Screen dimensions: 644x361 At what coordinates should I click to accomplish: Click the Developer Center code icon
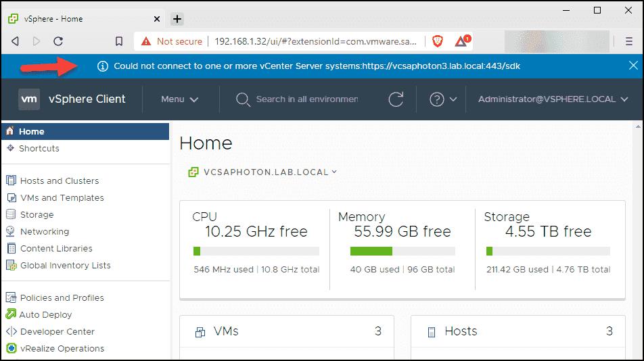point(11,331)
